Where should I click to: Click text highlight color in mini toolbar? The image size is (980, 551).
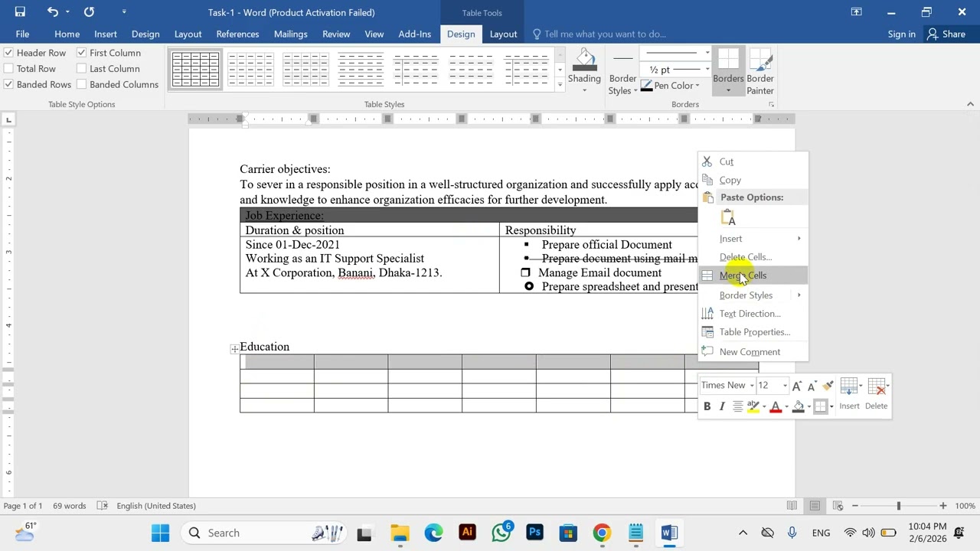click(754, 406)
